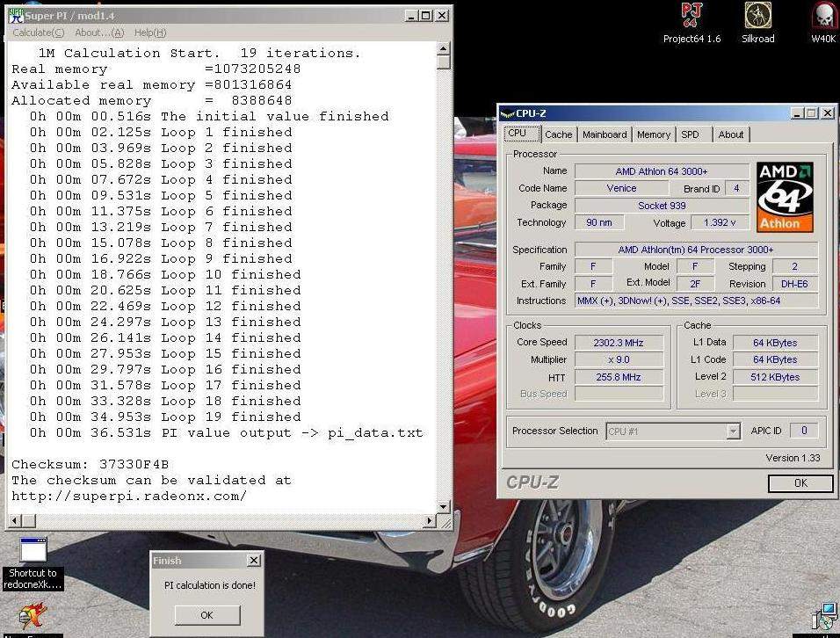Click the Version 1.33 text in CPU-Z
Viewport: 840px width, 638px height.
coord(793,458)
